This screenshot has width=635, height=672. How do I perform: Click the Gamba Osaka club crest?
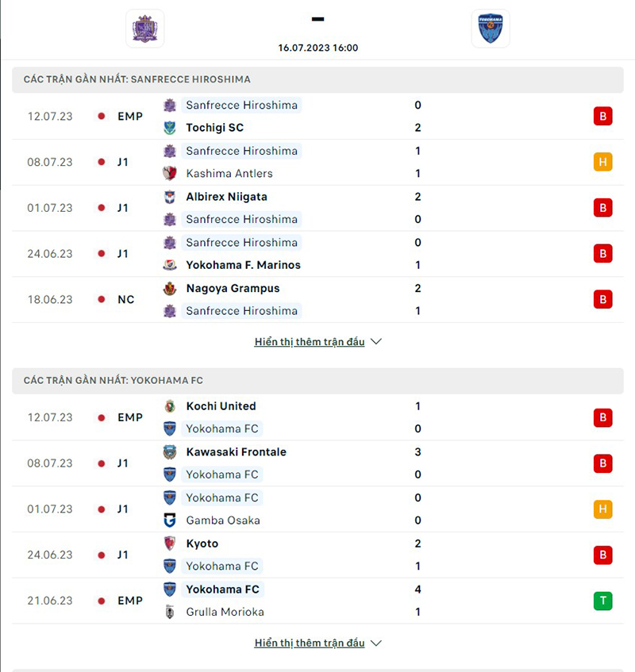pos(169,520)
